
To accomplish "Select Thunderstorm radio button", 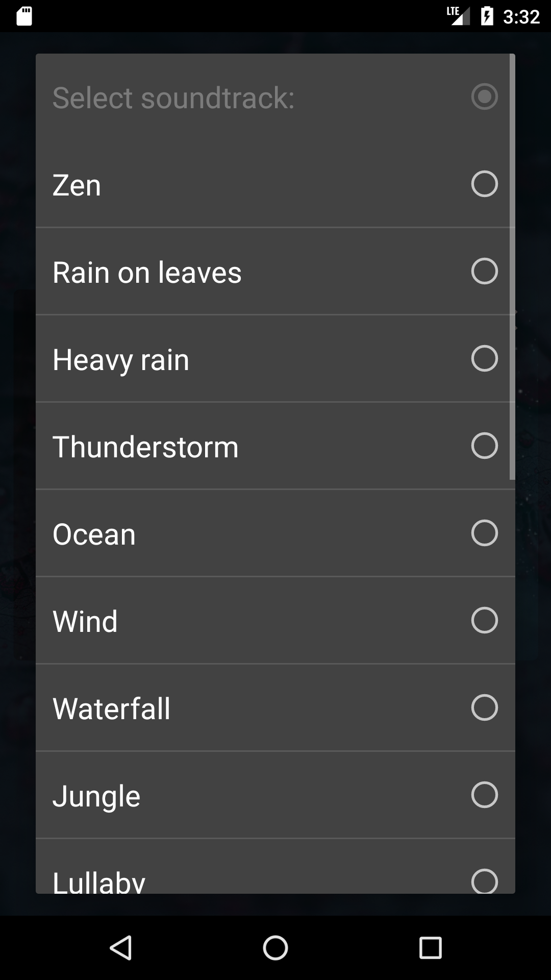I will pos(484,446).
